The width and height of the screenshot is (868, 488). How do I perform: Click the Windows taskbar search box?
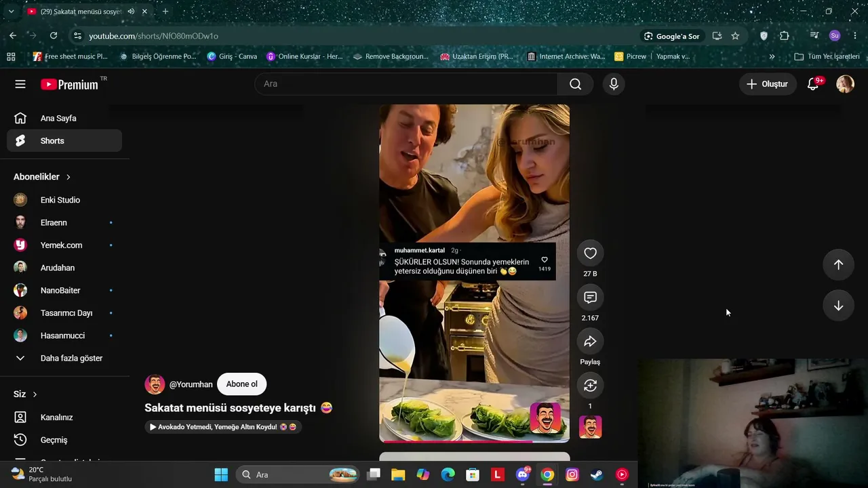(299, 474)
